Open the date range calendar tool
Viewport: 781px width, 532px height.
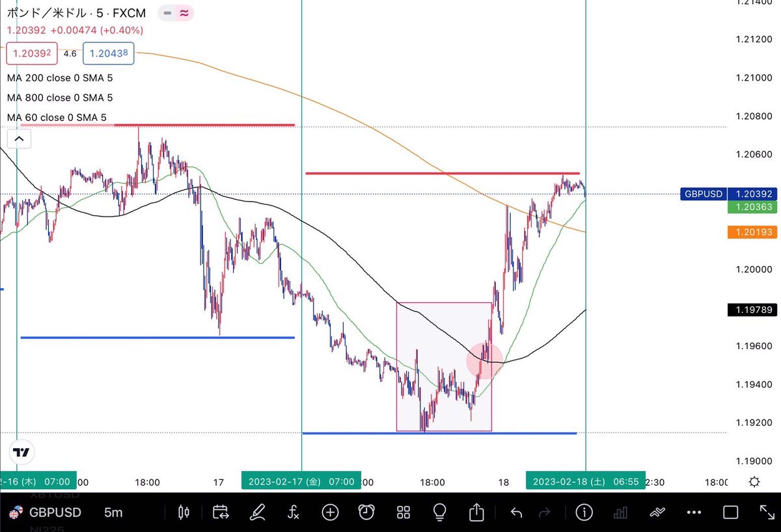(x=221, y=512)
